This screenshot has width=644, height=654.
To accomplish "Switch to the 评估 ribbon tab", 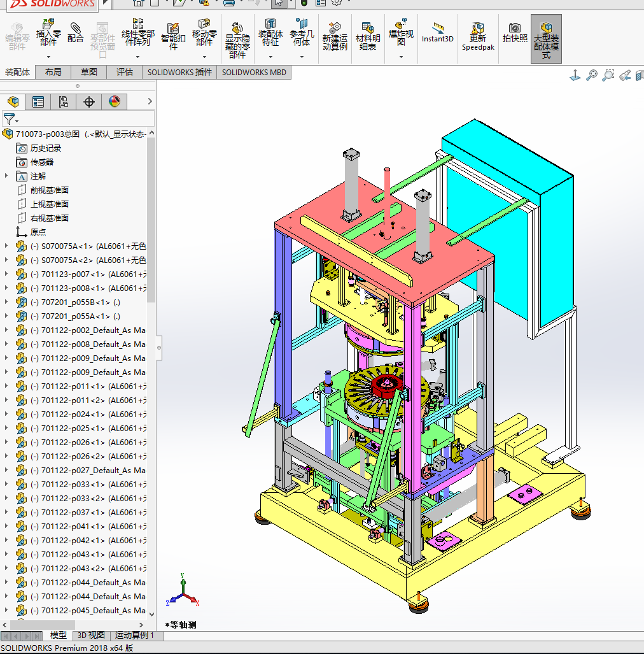I will click(125, 72).
